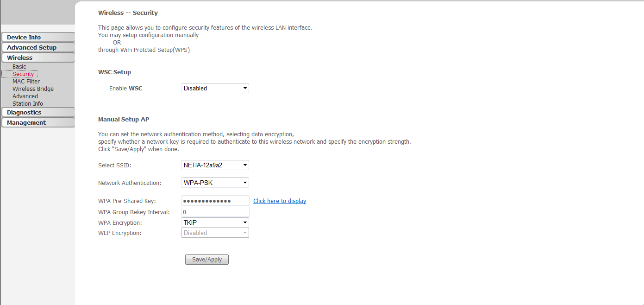Open the MAC Filter page
The height and width of the screenshot is (305, 644).
[x=26, y=82]
